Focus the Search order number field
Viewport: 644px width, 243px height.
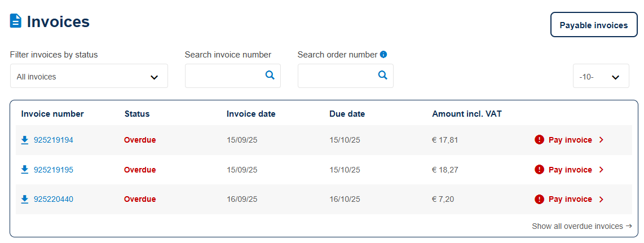(x=337, y=76)
